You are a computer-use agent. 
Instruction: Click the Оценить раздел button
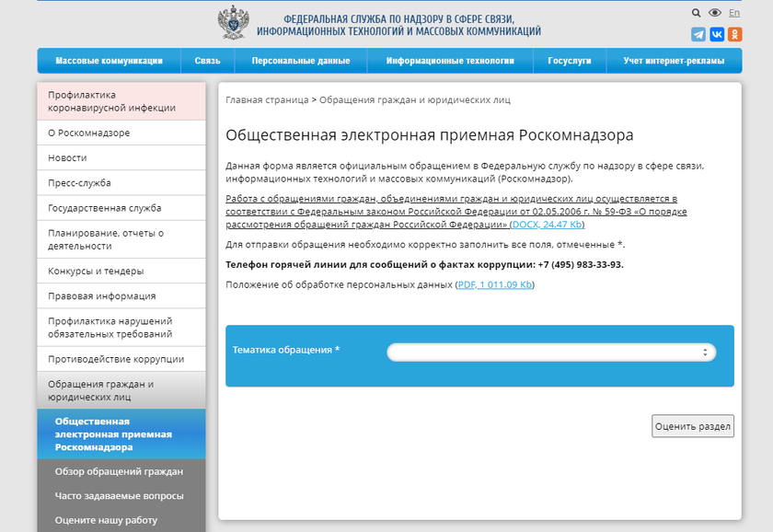pos(694,426)
